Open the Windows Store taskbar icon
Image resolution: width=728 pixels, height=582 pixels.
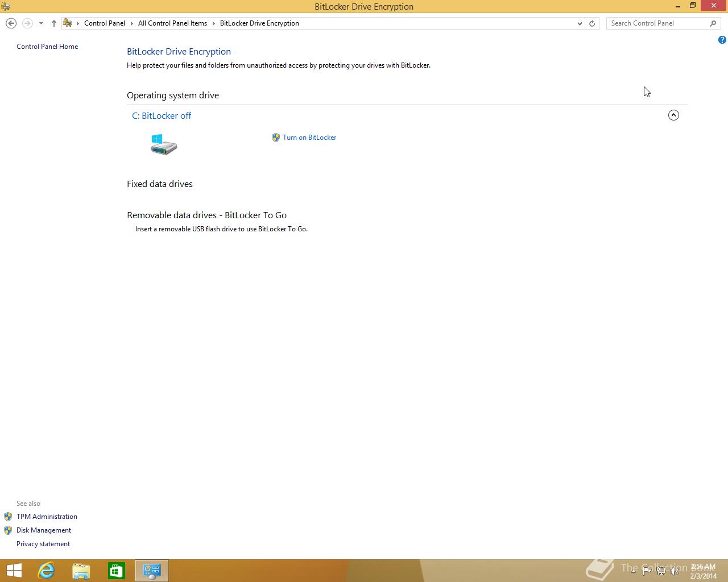(x=117, y=571)
